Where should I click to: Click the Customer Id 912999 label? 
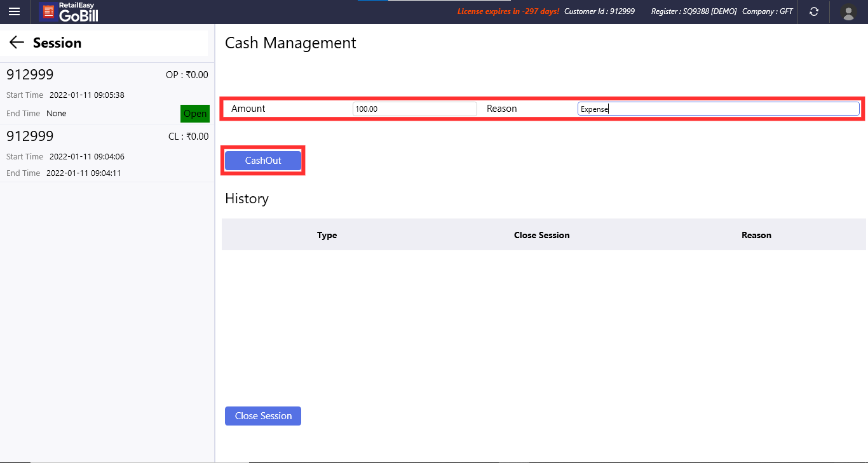tap(599, 11)
